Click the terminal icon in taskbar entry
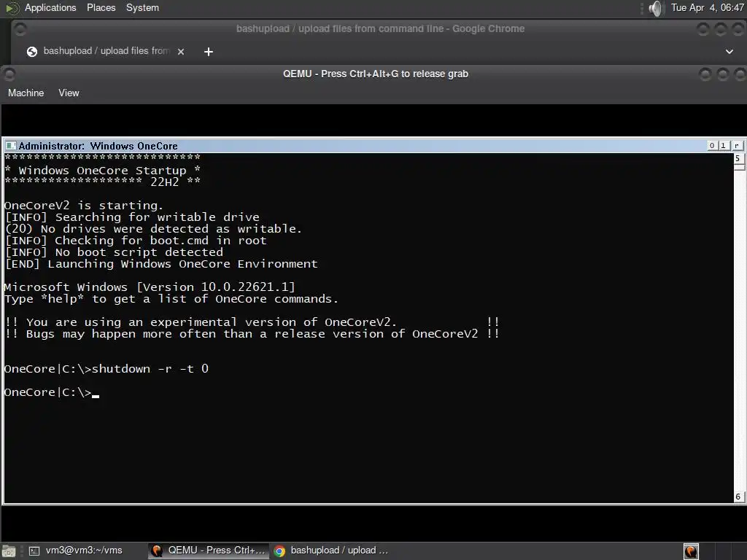This screenshot has width=747, height=560. 34,551
